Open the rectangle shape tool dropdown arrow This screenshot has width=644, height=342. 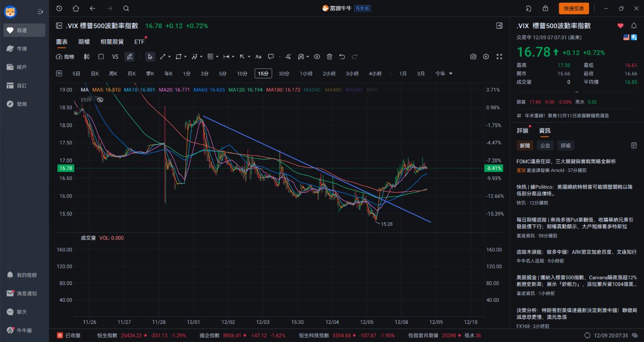tap(186, 57)
